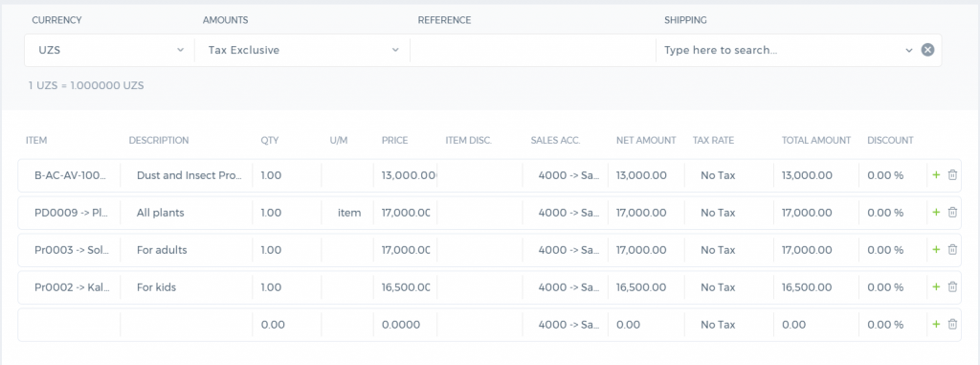This screenshot has height=365, width=980.
Task: Open the sales account dropdown in the empty row
Action: (565, 325)
